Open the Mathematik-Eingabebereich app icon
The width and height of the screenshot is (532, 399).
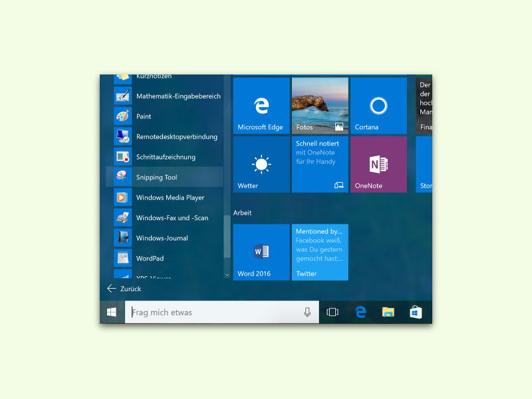(122, 96)
